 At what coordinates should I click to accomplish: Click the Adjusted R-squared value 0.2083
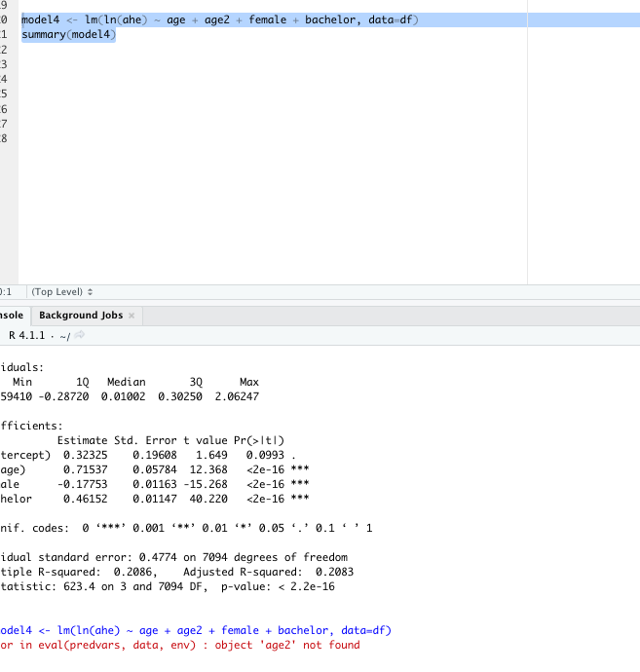tap(334, 572)
